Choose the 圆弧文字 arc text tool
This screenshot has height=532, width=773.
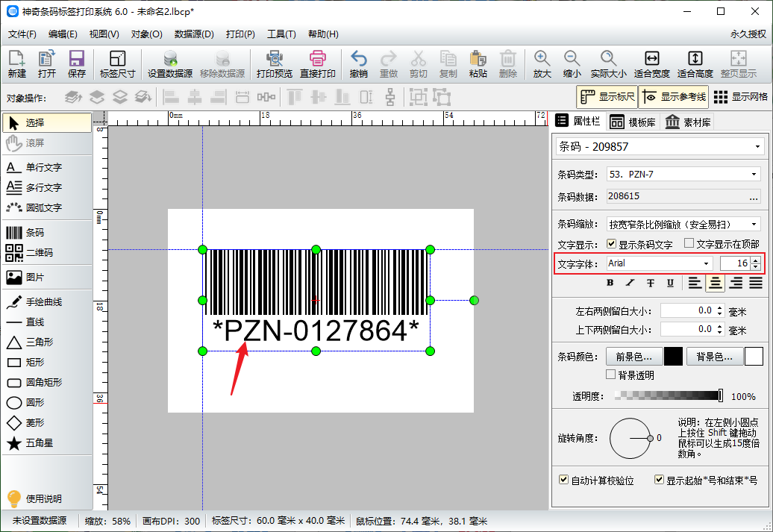point(47,208)
